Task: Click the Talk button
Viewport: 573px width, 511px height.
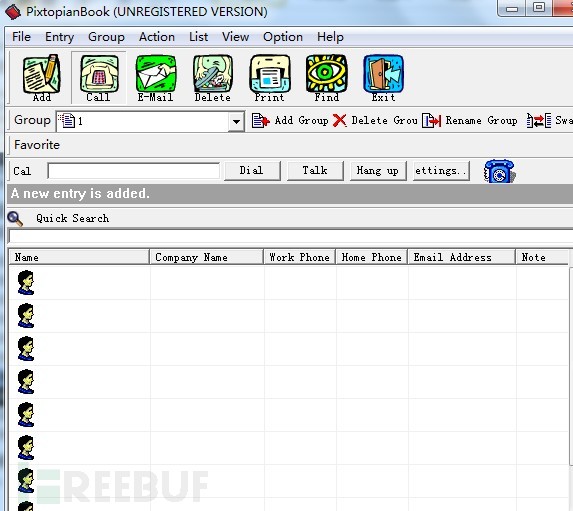Action: 315,171
